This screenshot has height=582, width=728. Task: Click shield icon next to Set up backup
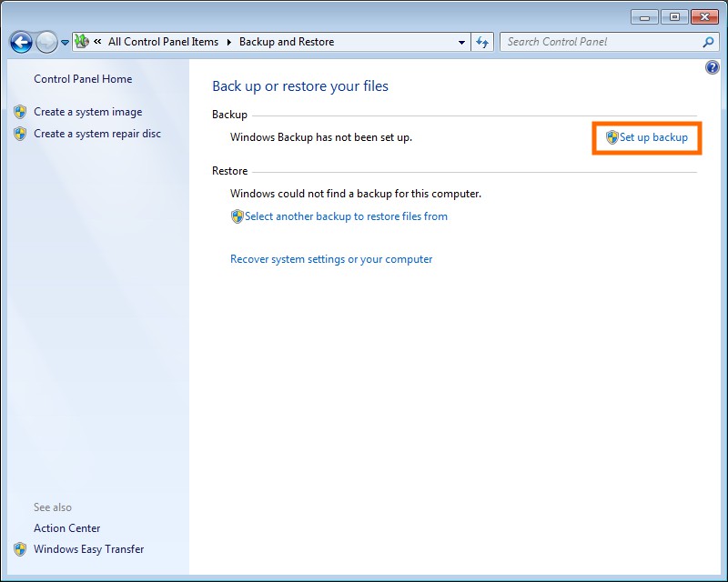(x=612, y=137)
